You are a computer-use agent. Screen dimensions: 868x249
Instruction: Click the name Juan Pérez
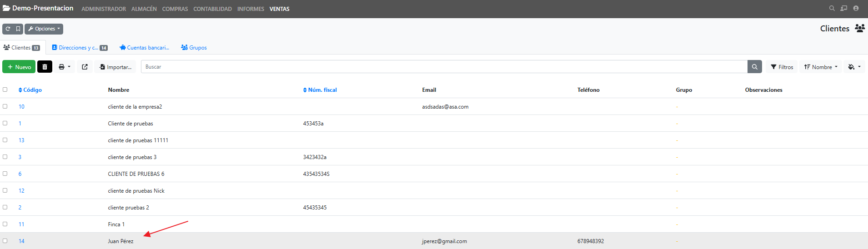120,241
